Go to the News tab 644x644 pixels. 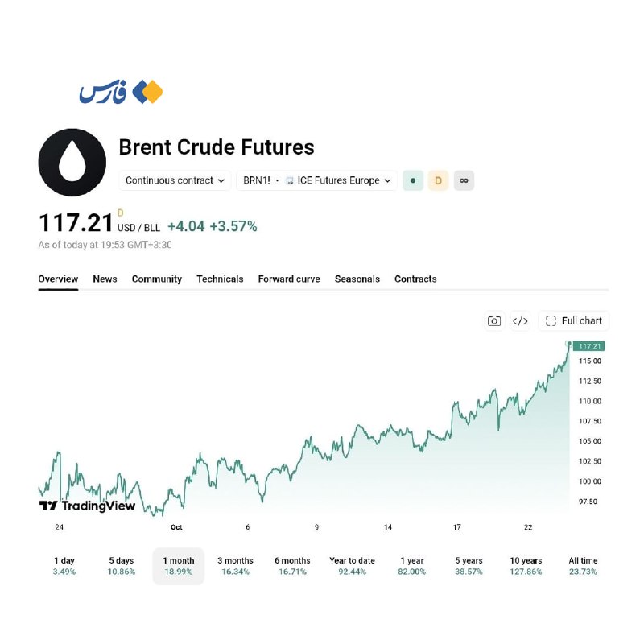click(x=105, y=279)
